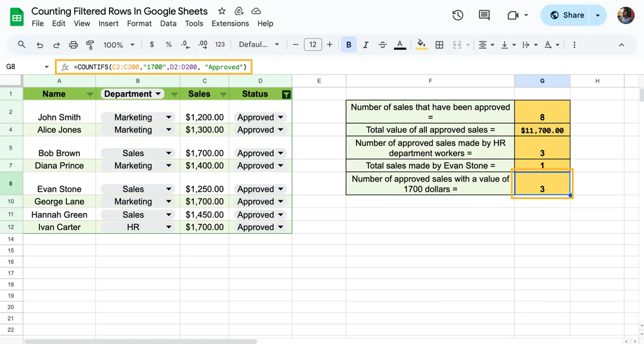Apply strikethrough formatting
Screen dimensions: 644x344
point(383,45)
